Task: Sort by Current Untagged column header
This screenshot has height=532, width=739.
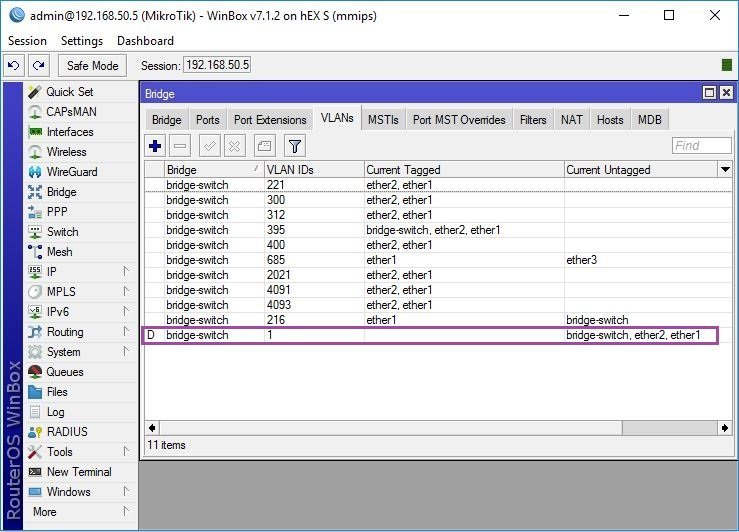Action: tap(641, 170)
